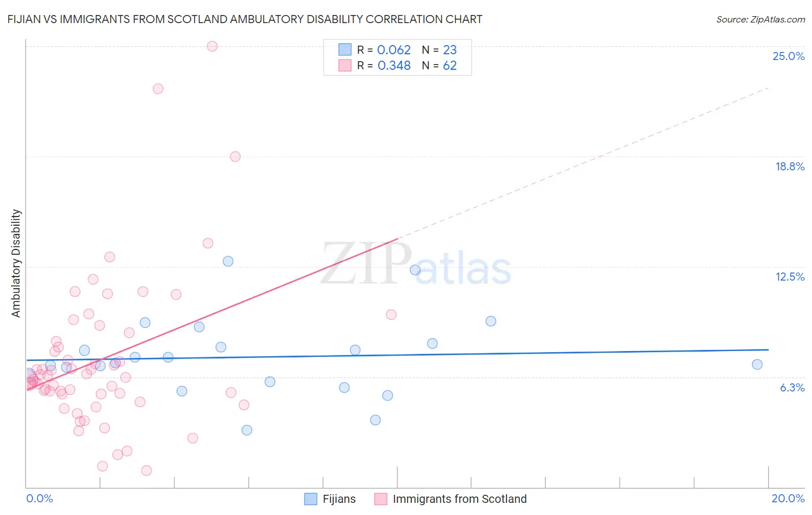Click the Ambulatory Disability axis label
The width and height of the screenshot is (812, 515).
16,263
